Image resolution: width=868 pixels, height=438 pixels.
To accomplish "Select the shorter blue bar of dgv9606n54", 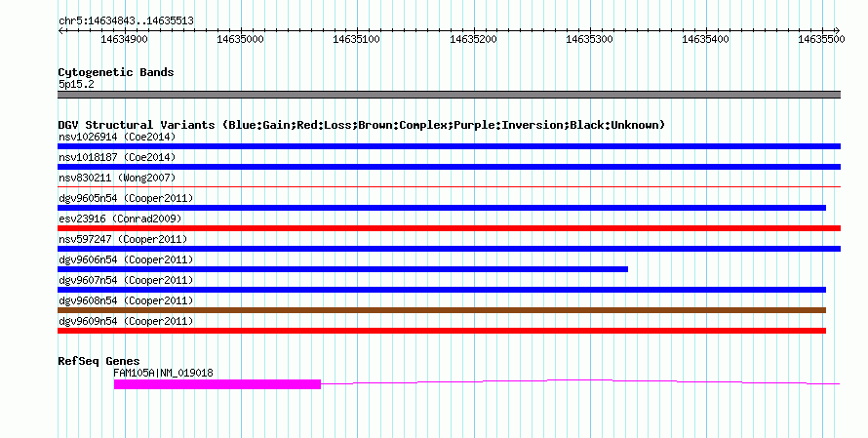I will (x=342, y=269).
